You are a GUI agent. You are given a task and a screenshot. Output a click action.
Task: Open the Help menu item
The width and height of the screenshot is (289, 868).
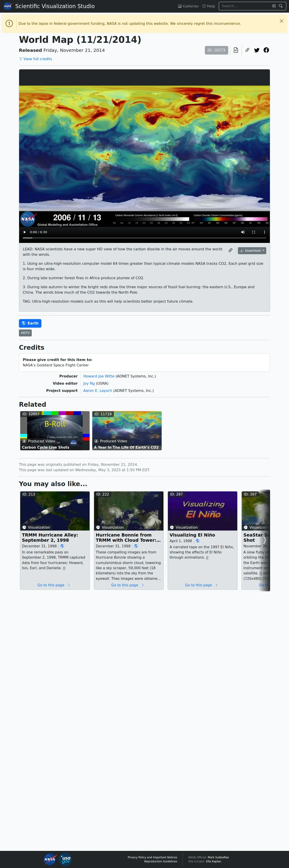click(x=209, y=6)
